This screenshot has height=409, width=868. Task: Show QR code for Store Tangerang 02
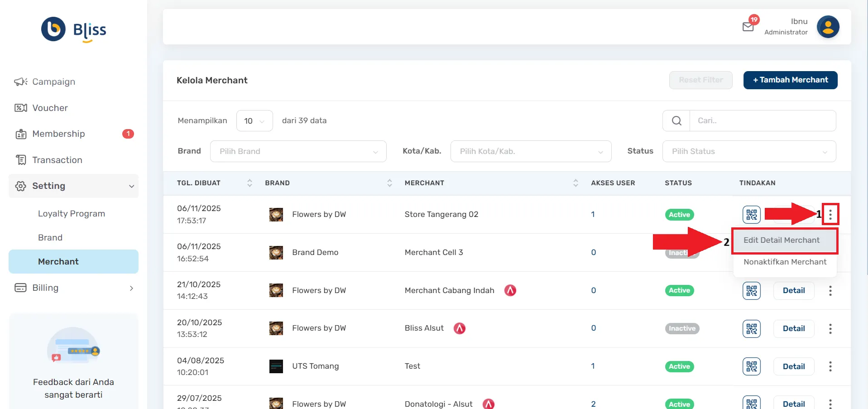click(x=751, y=215)
